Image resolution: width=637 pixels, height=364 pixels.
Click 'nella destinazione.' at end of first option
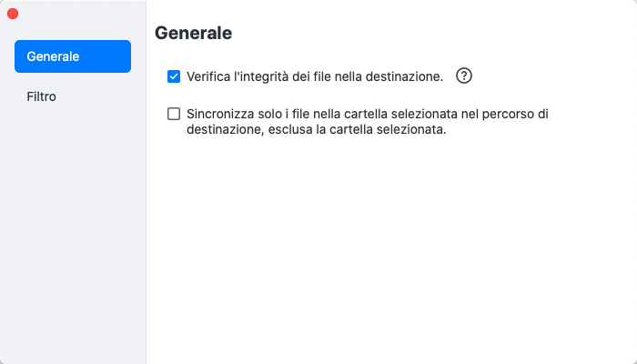point(396,76)
